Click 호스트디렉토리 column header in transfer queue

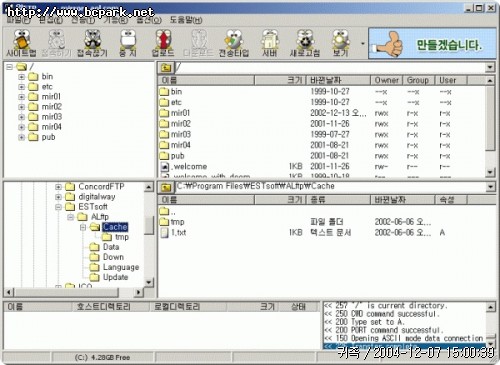[x=110, y=307]
